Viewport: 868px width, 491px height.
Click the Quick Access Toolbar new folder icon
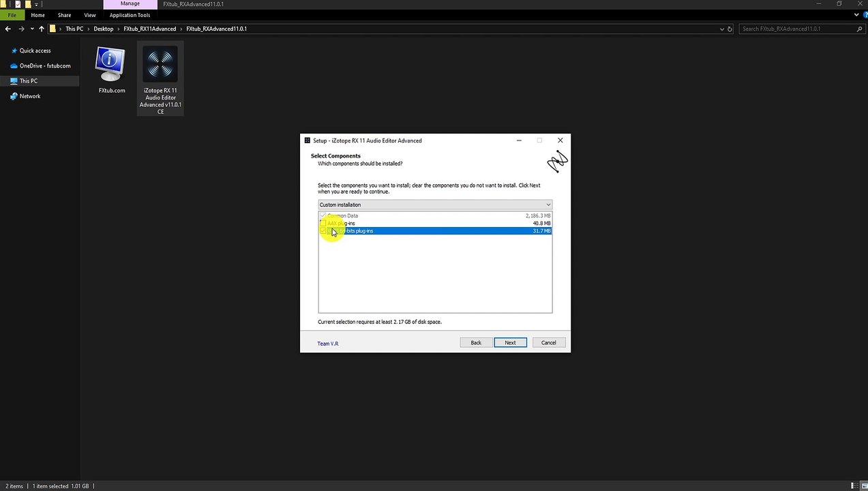(28, 4)
